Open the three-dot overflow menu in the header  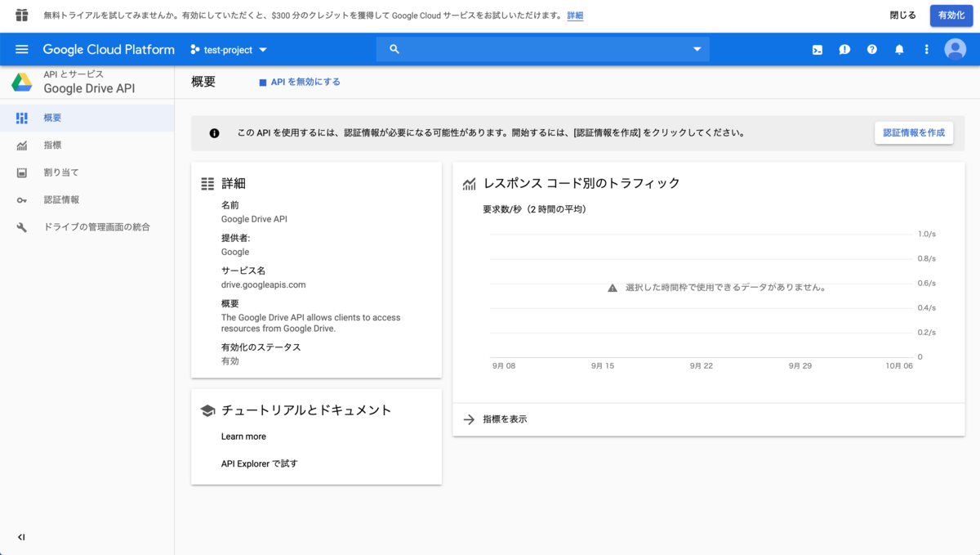tap(926, 49)
